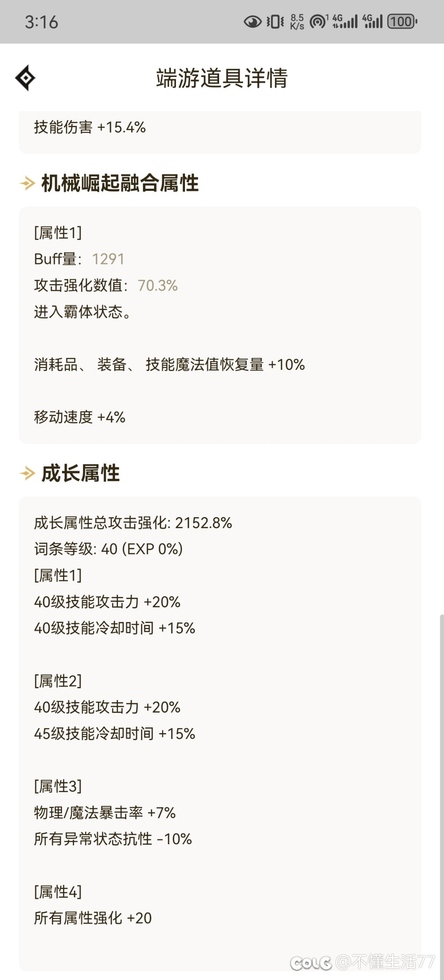This screenshot has height=980, width=444.
Task: Tap the first 4G signal strength icon
Action: click(345, 21)
